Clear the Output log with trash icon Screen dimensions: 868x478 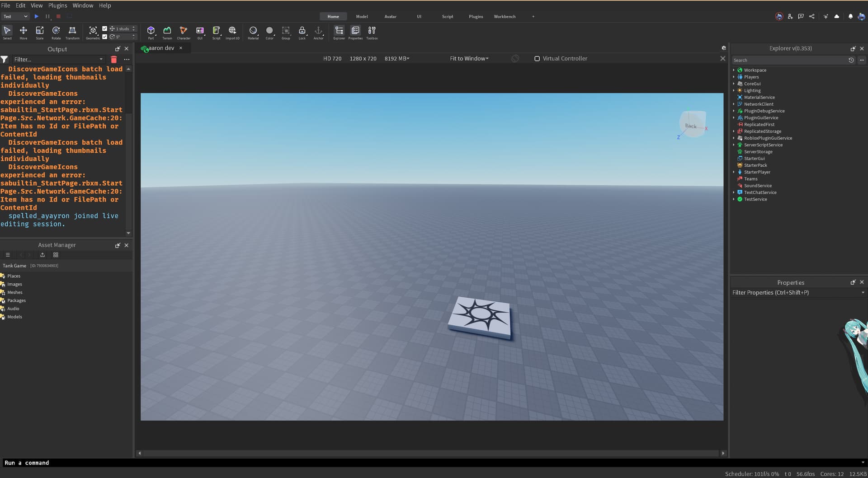(114, 59)
